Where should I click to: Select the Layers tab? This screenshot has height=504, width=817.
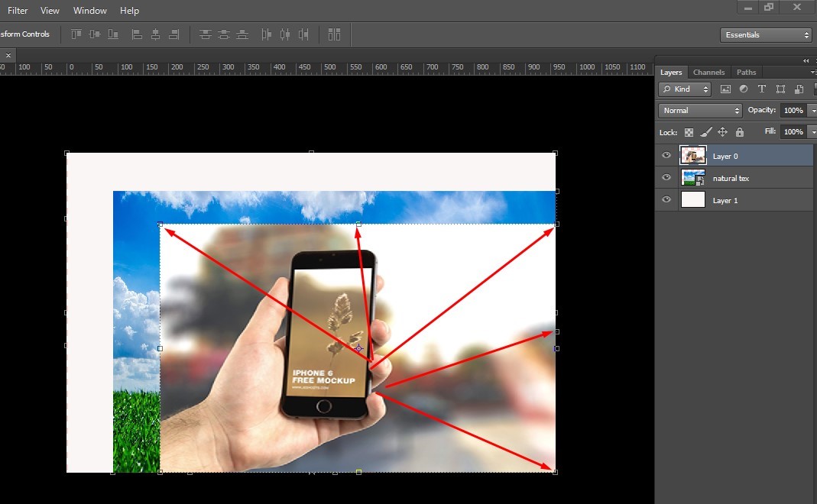(x=670, y=73)
